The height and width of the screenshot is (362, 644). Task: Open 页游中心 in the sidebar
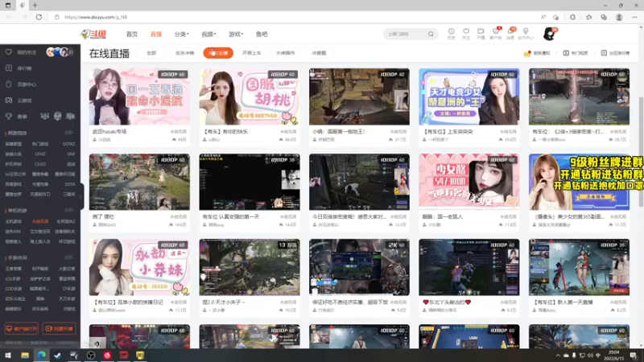[x=21, y=84]
